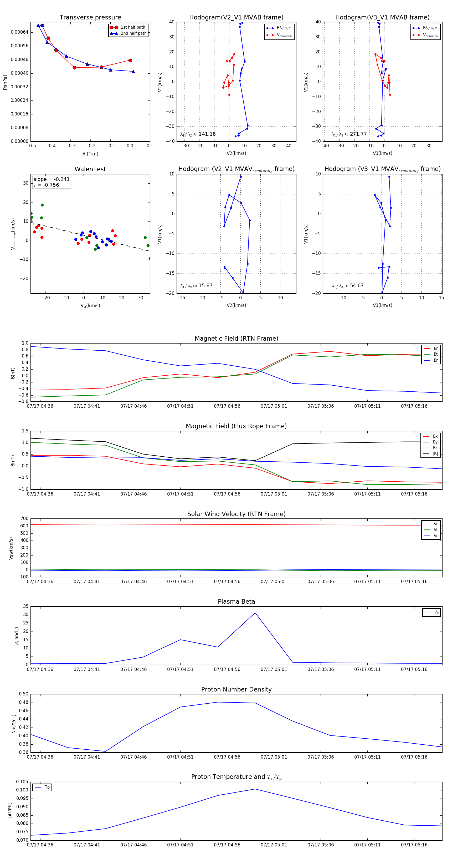
Task: Select the 'Vt' legend entry
Action: [x=431, y=530]
